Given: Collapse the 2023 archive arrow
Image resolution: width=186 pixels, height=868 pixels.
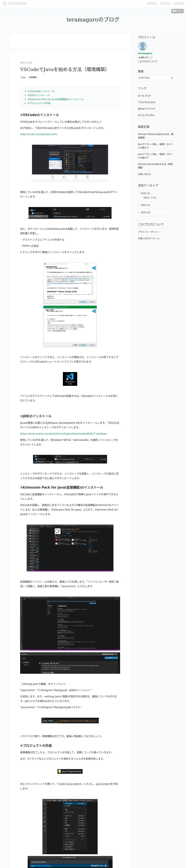Looking at the screenshot, I should click(x=139, y=193).
